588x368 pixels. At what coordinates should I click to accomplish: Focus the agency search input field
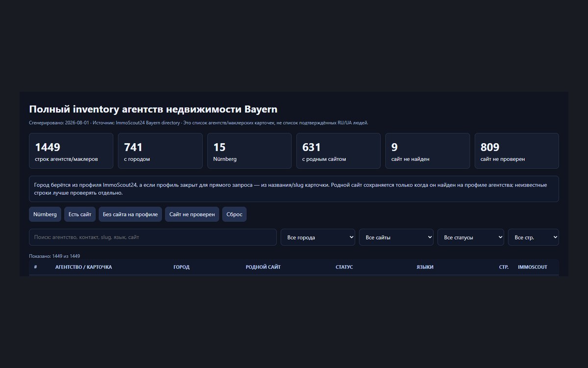tap(153, 237)
